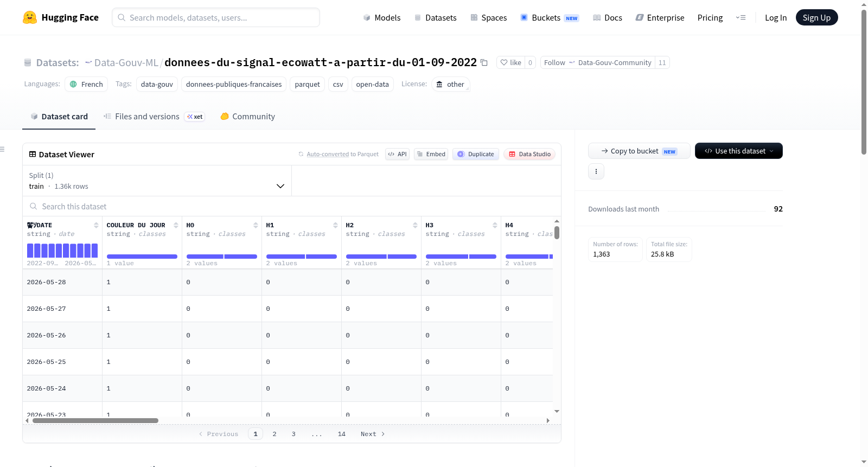Expand the Split train selector
The width and height of the screenshot is (868, 467).
157,181
